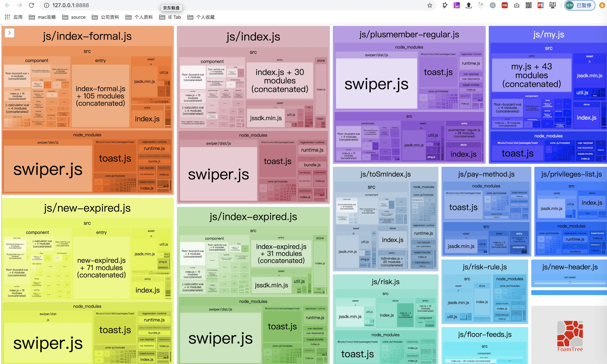Open the 应用 apps shortcut

[x=14, y=17]
